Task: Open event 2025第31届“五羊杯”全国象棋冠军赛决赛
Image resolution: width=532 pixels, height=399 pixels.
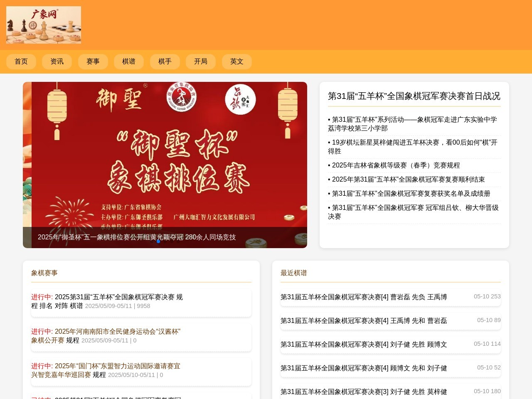Action: coord(115,297)
